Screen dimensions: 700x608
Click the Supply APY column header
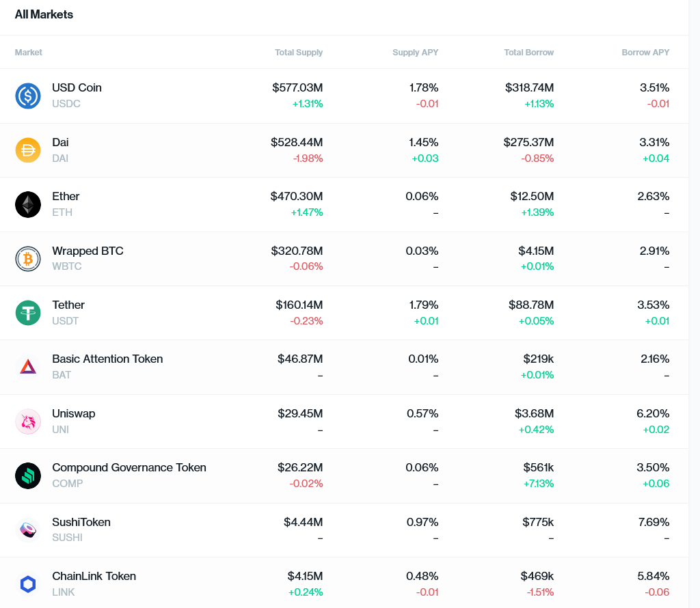click(x=415, y=52)
